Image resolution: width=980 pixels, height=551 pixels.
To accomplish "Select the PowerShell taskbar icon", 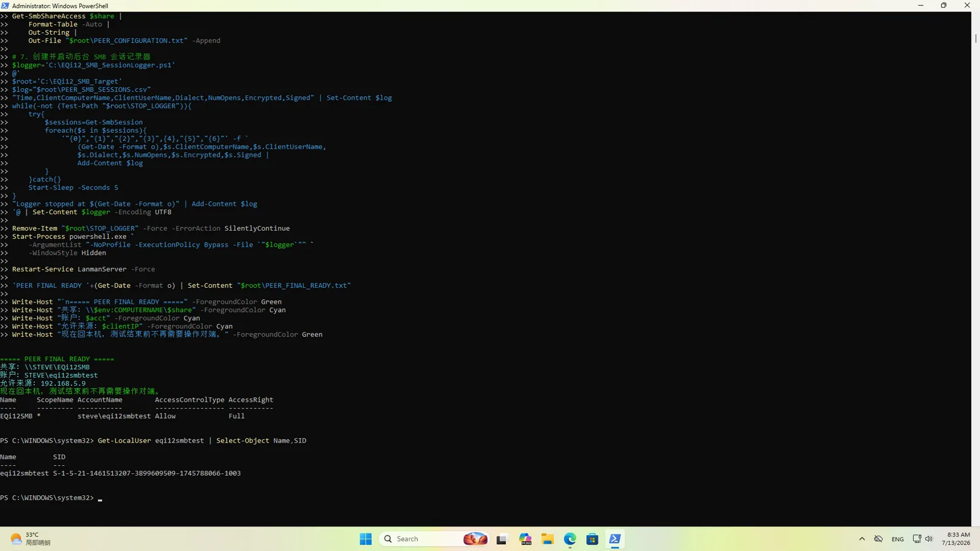I will [615, 539].
